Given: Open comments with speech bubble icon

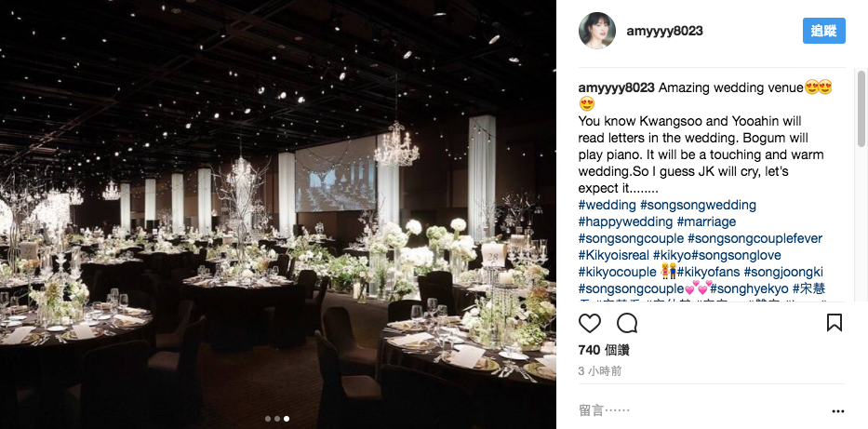Looking at the screenshot, I should pos(627,323).
